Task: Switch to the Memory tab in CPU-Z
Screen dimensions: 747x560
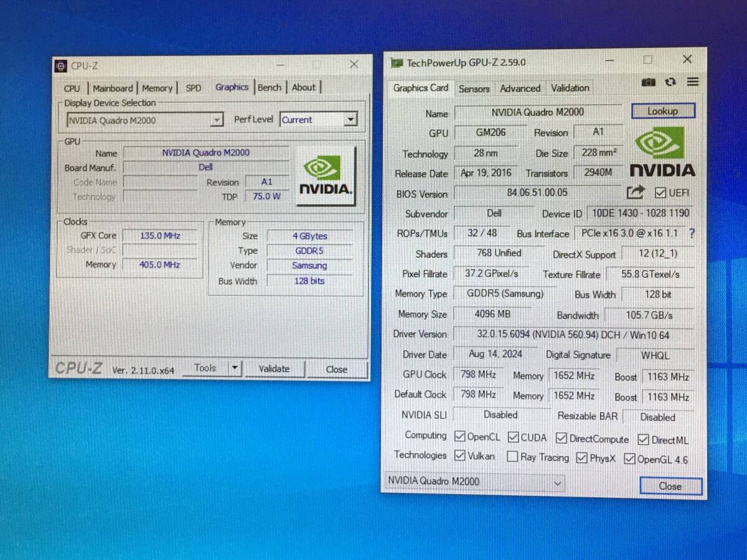Action: [157, 88]
